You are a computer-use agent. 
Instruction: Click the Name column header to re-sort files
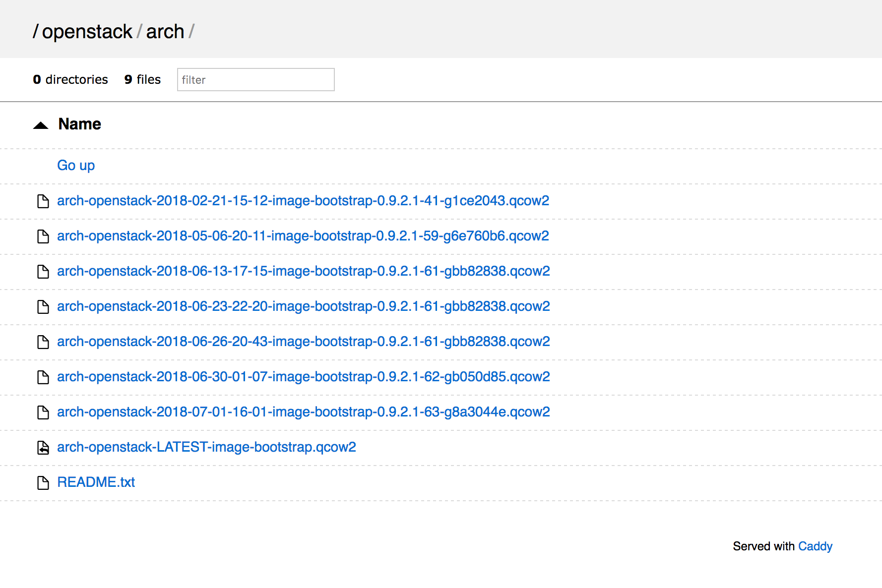point(79,124)
